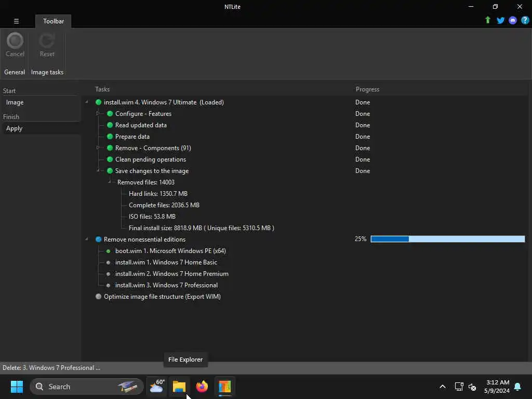Select Image in the left sidebar
532x399 pixels.
click(15, 102)
